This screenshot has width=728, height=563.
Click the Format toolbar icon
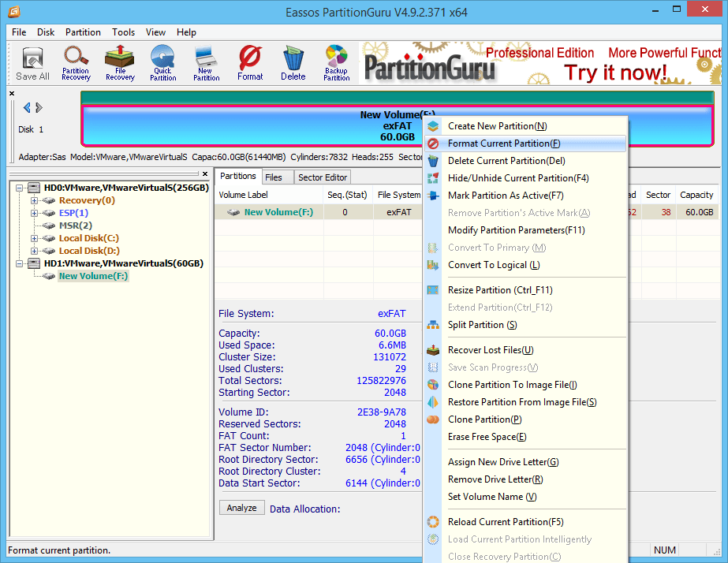[x=250, y=64]
